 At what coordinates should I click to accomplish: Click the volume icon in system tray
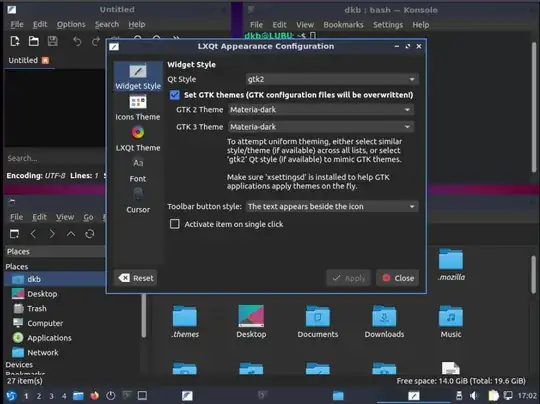(x=474, y=396)
